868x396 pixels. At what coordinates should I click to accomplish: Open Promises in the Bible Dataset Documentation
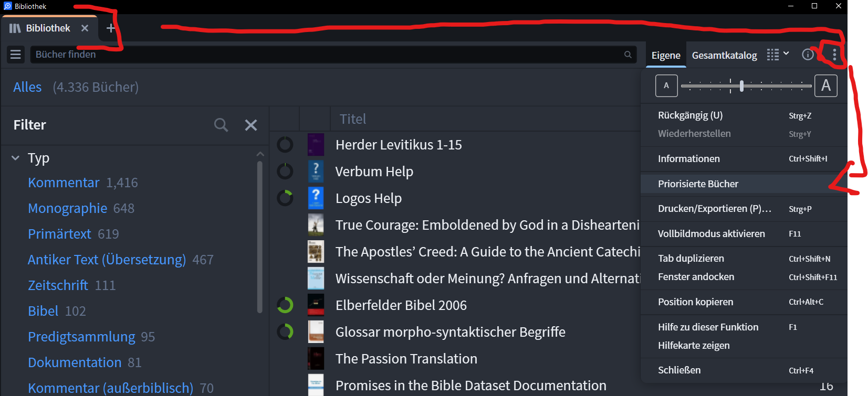[x=471, y=386]
